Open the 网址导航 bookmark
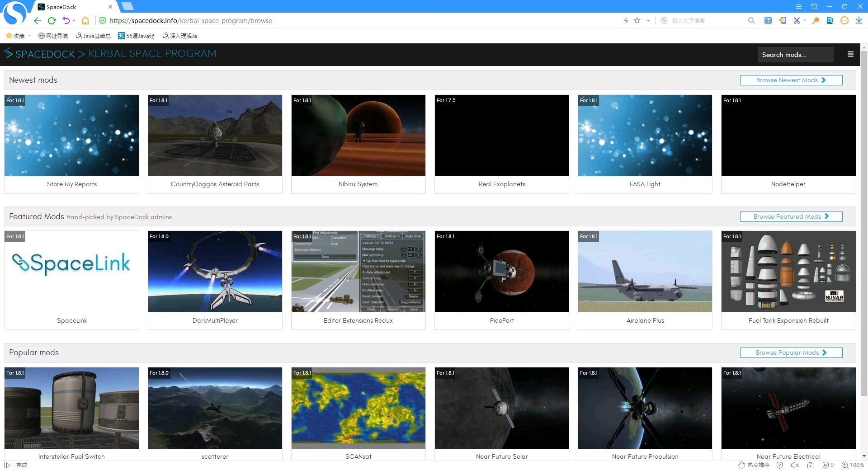This screenshot has width=868, height=470. (53, 36)
